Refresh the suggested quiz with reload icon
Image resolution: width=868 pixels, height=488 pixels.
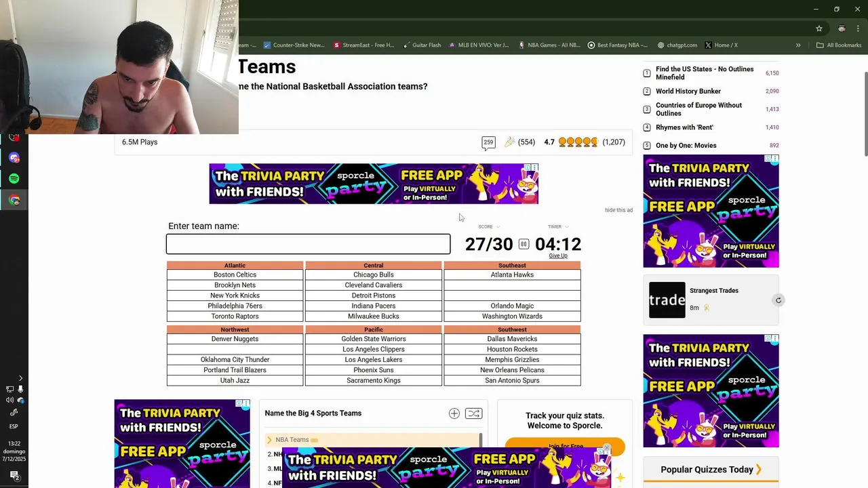[x=778, y=300]
